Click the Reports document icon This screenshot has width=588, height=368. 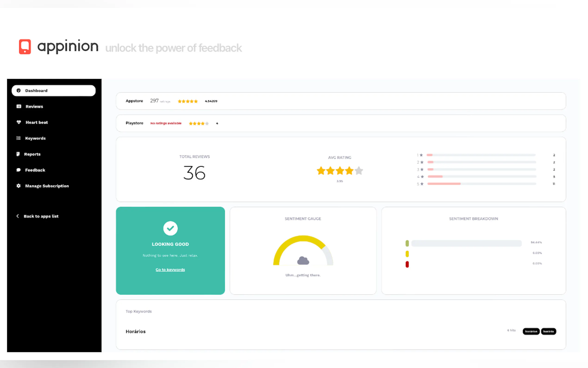(18, 154)
